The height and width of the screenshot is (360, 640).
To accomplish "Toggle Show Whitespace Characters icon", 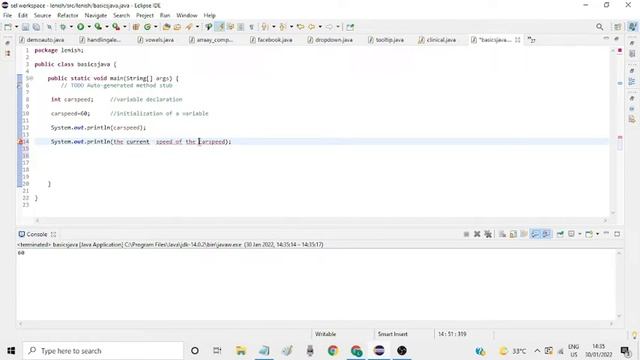I will tap(251, 27).
